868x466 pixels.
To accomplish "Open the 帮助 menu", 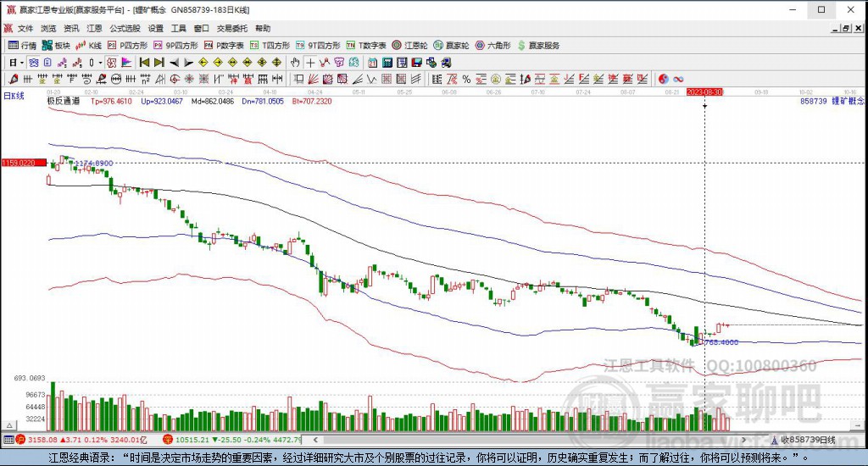I will click(x=263, y=28).
